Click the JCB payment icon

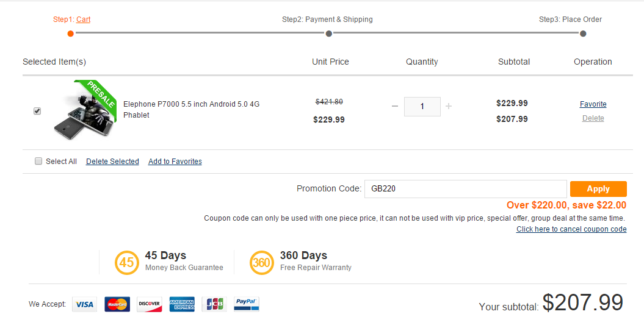point(214,304)
